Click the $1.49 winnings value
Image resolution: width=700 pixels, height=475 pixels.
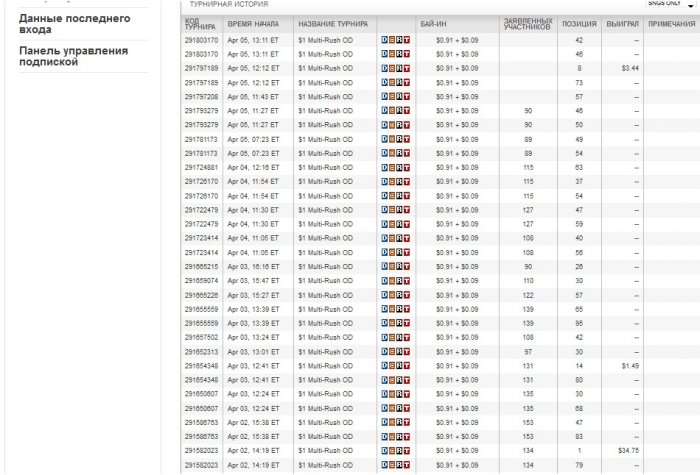pos(630,366)
